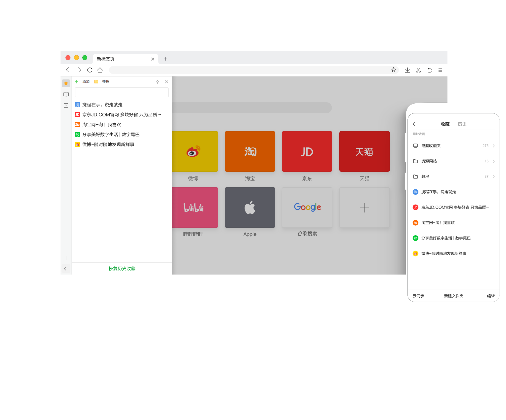Image resolution: width=506 pixels, height=420 pixels.
Task: Click the bookmark search input field
Action: 122,92
